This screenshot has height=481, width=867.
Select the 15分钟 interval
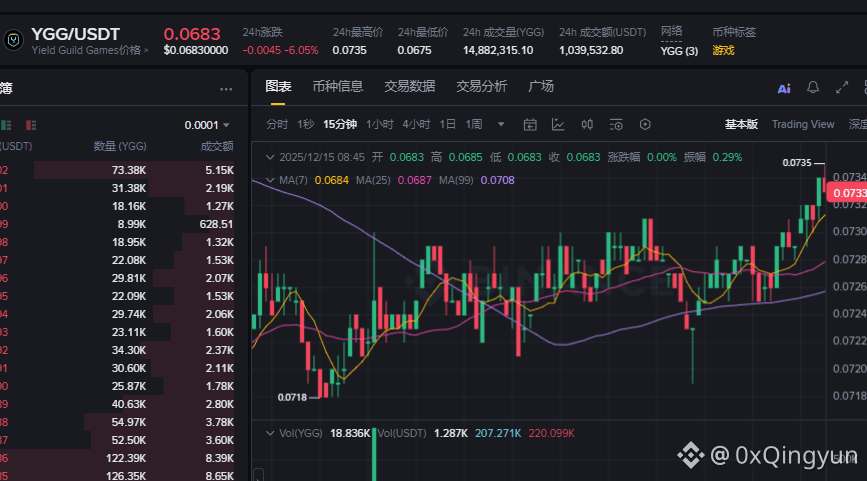tap(340, 124)
